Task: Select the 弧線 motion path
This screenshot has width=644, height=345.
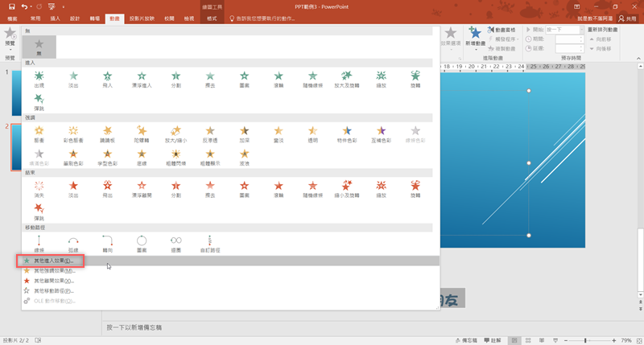Action: 73,242
